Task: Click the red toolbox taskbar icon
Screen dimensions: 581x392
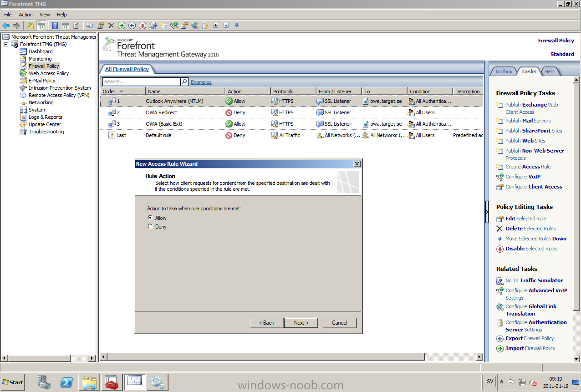Action: [x=112, y=382]
